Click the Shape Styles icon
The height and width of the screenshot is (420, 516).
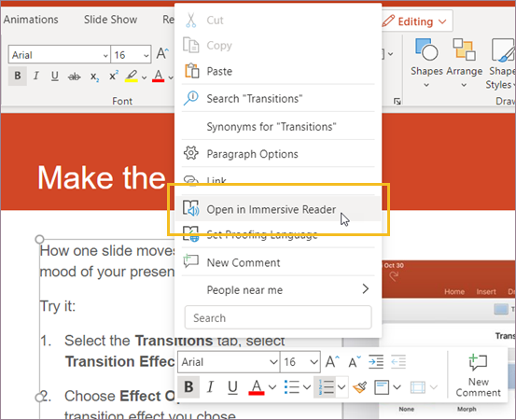pyautogui.click(x=503, y=49)
